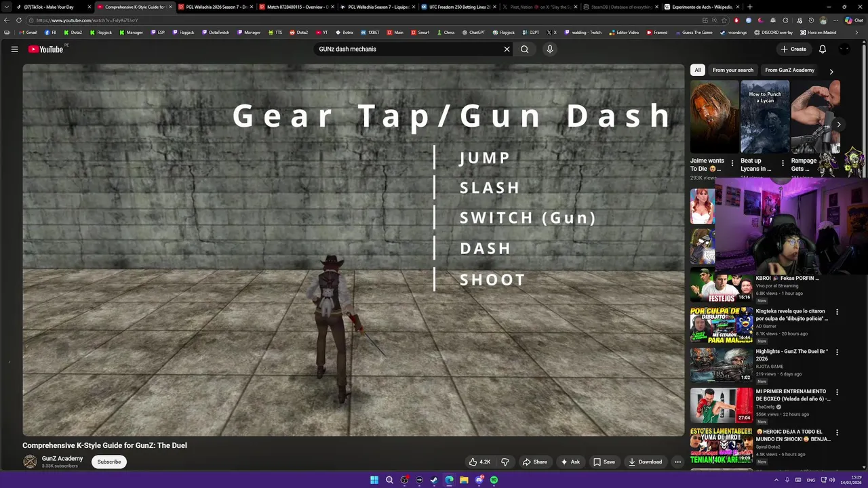Open Discord from the taskbar

click(479, 480)
